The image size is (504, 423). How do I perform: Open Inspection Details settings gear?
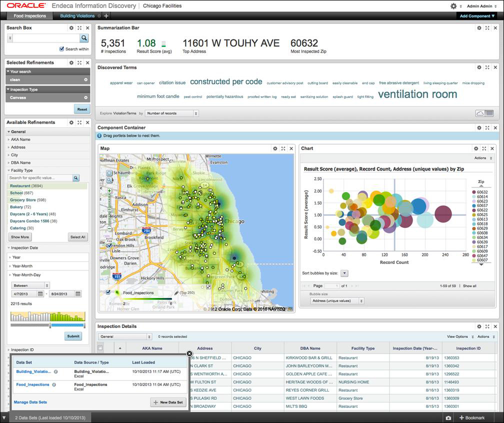pyautogui.click(x=479, y=326)
